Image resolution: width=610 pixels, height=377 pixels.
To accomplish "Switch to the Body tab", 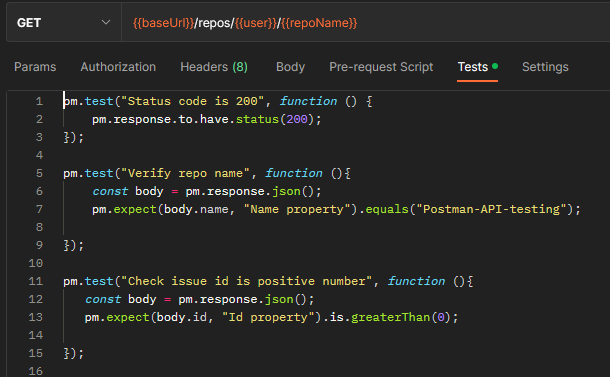I will point(290,67).
